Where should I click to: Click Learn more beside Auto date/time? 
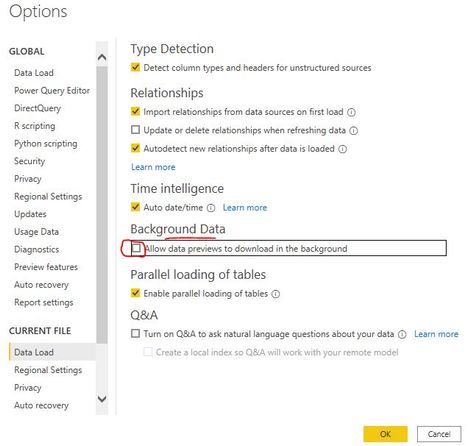click(245, 208)
